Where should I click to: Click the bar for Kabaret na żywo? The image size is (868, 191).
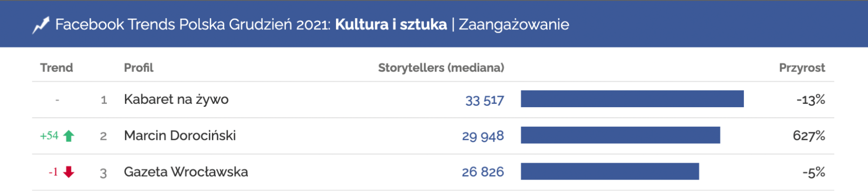pyautogui.click(x=632, y=99)
